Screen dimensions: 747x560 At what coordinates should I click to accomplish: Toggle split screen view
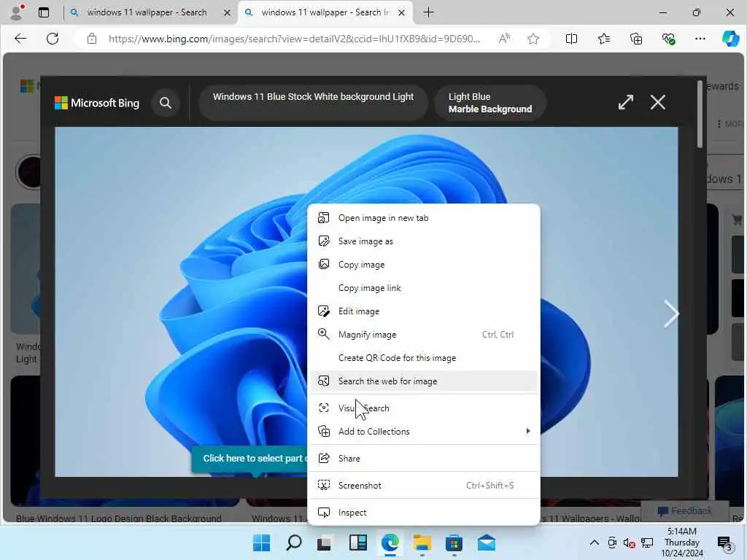pos(571,39)
